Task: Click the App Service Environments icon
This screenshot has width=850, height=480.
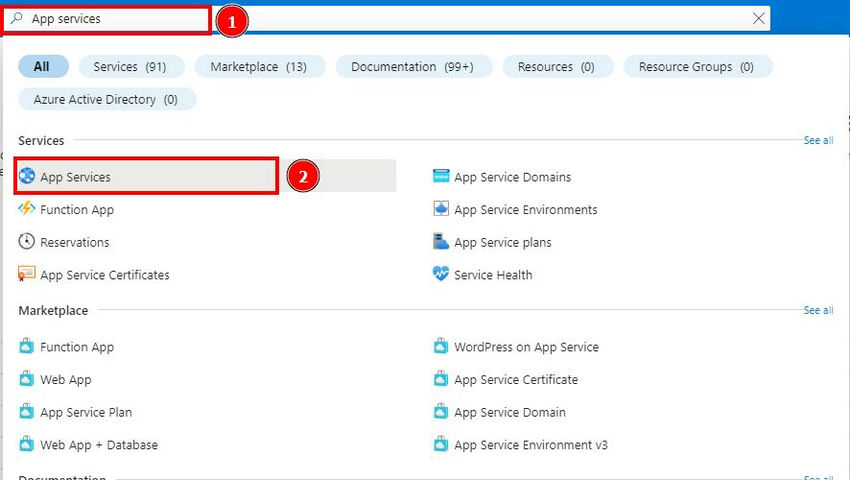Action: point(441,210)
